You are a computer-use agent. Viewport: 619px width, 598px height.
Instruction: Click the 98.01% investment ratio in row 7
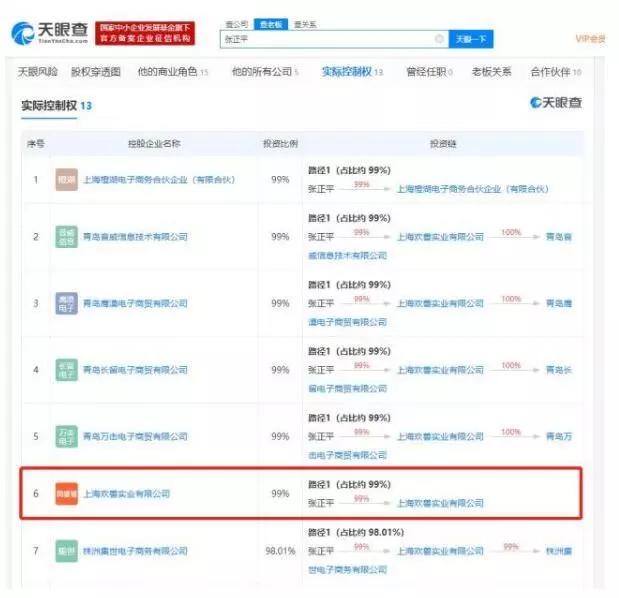click(280, 551)
